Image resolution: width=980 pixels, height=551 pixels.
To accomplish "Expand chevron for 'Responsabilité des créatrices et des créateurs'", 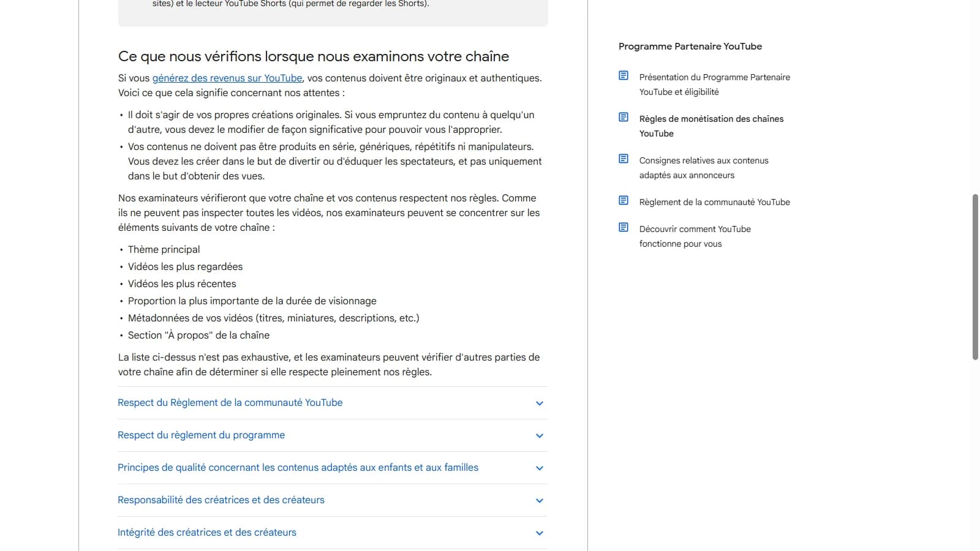I will (540, 501).
